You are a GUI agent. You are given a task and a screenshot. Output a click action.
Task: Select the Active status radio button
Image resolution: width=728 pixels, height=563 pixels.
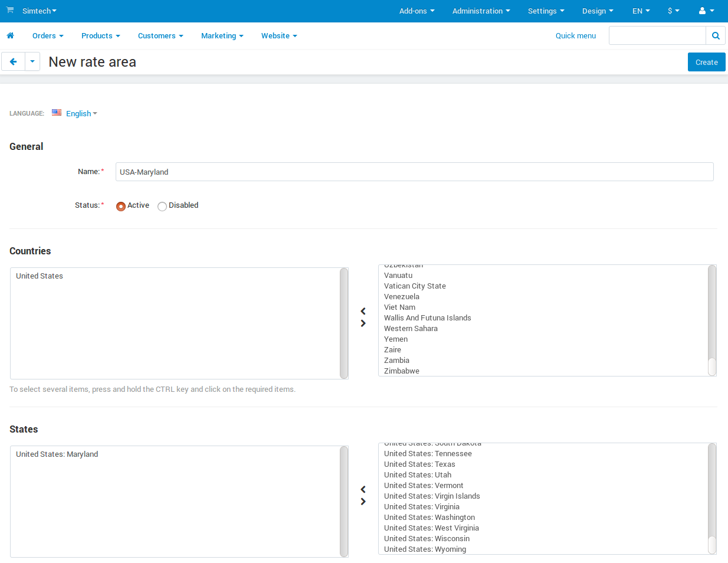click(x=121, y=206)
